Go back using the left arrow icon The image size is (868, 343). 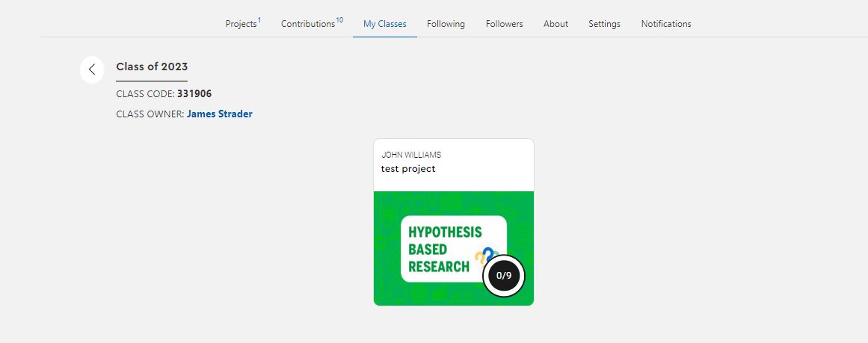pyautogui.click(x=92, y=69)
